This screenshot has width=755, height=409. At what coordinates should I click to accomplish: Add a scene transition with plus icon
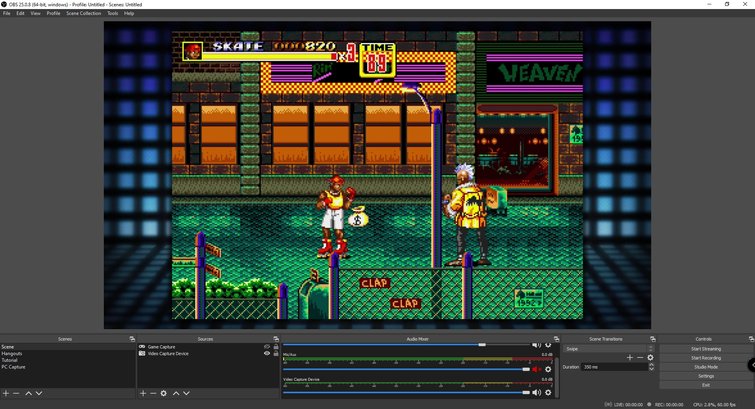[630, 357]
